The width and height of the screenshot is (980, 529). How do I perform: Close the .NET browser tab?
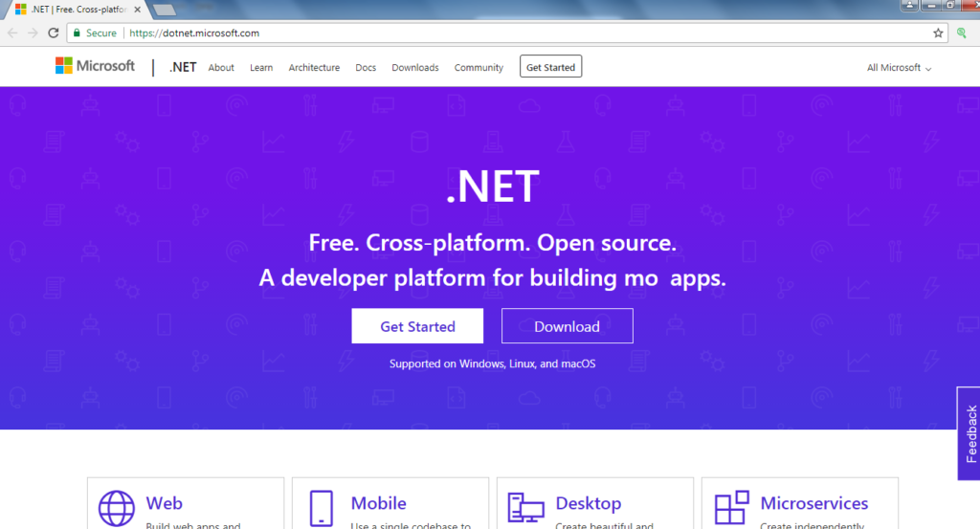tap(137, 10)
